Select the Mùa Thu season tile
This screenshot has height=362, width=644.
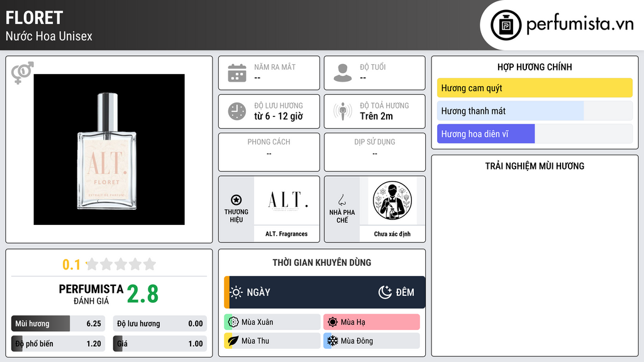click(x=272, y=341)
